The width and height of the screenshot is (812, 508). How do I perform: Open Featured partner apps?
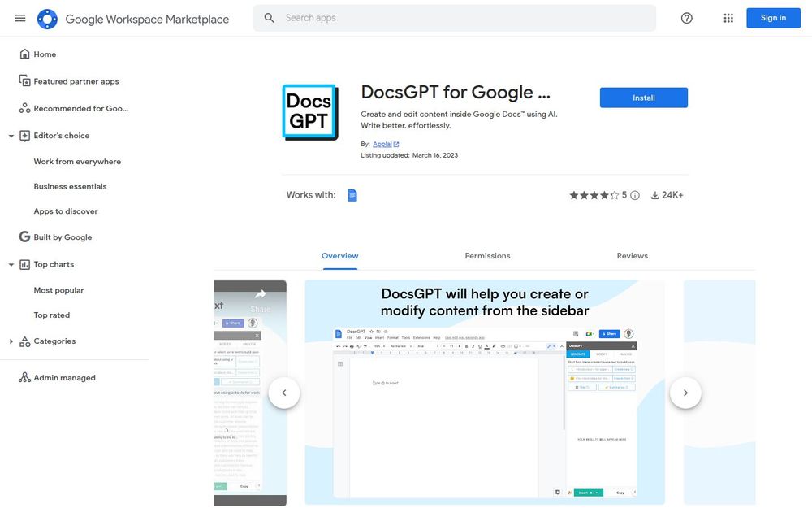click(76, 81)
